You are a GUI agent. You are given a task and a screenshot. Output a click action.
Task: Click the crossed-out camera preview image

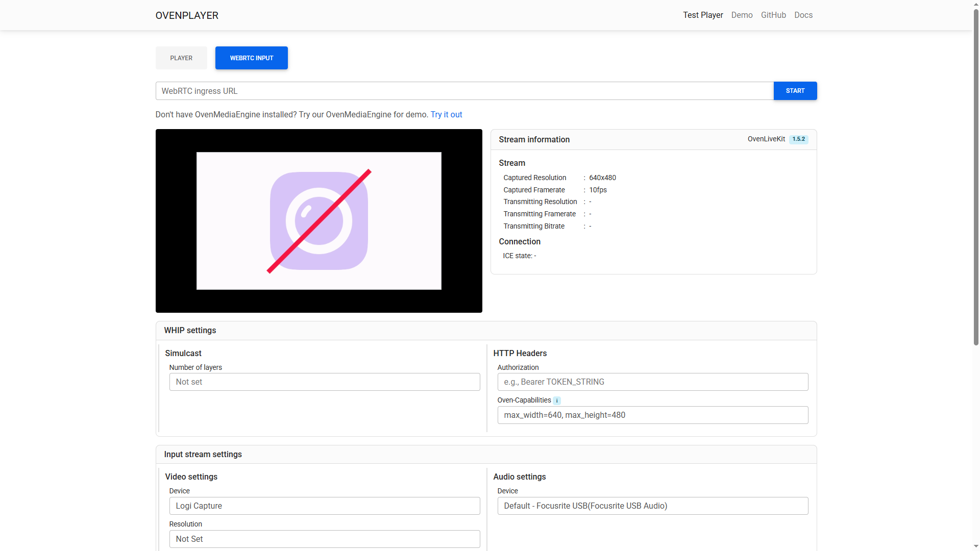[x=318, y=221]
